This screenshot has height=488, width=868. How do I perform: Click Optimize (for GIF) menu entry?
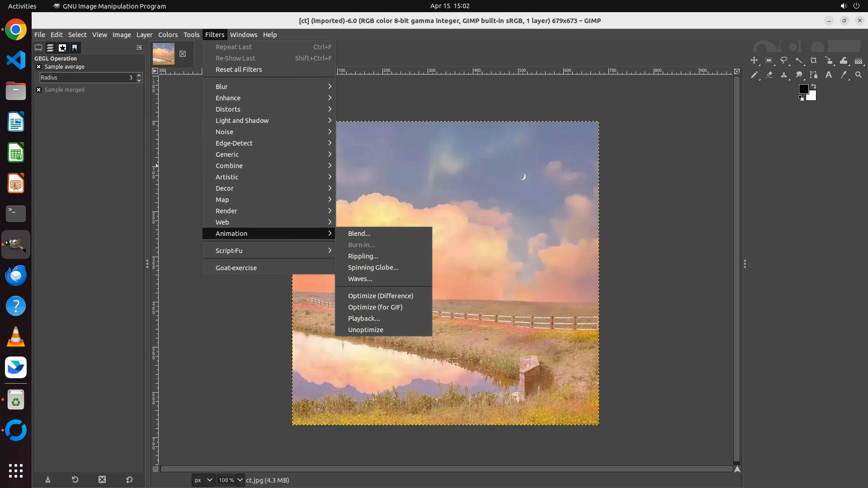click(375, 307)
